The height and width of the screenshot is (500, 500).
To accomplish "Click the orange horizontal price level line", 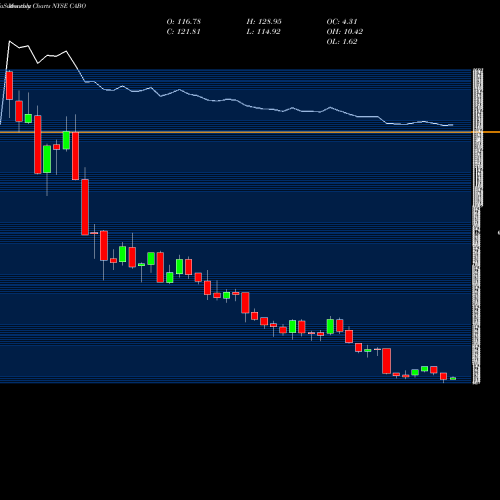I will coord(250,132).
